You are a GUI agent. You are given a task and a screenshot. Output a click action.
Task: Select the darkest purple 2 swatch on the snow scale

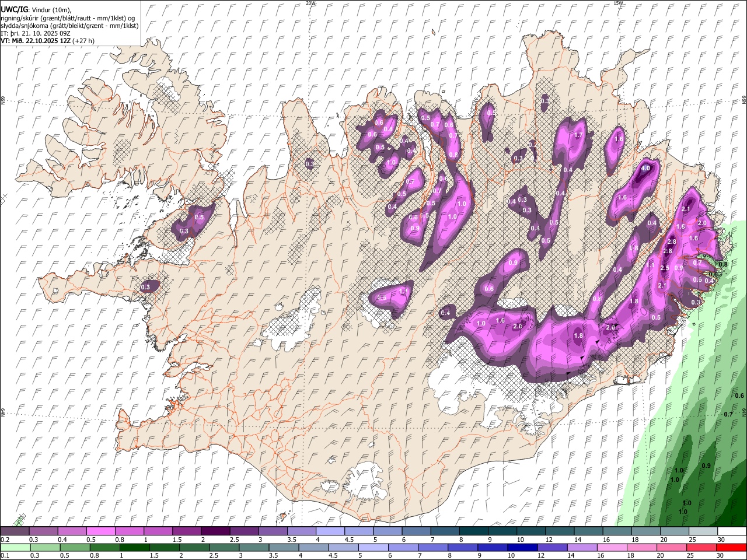pos(215,531)
